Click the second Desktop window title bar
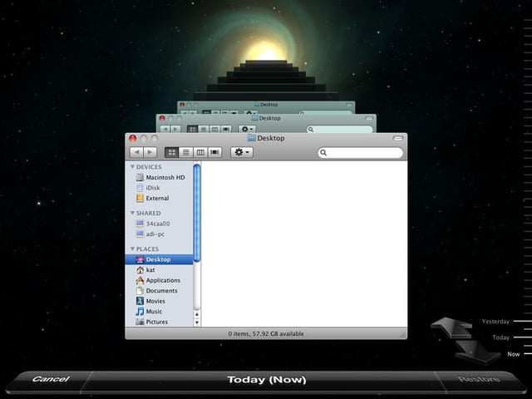This screenshot has width=532, height=399. [266, 118]
